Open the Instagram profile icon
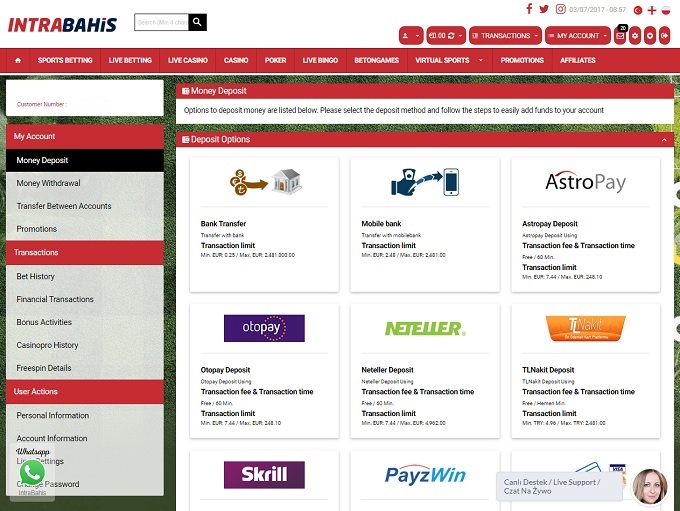 click(x=559, y=9)
